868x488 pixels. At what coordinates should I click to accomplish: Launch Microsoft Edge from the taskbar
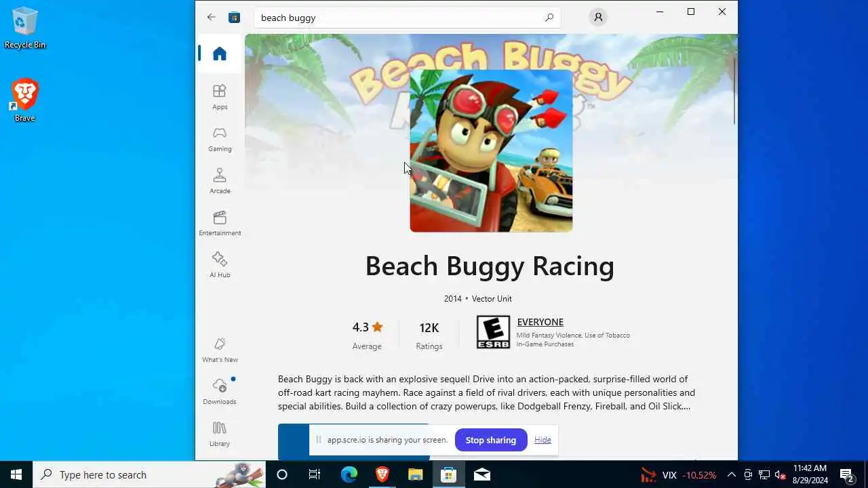coord(349,474)
